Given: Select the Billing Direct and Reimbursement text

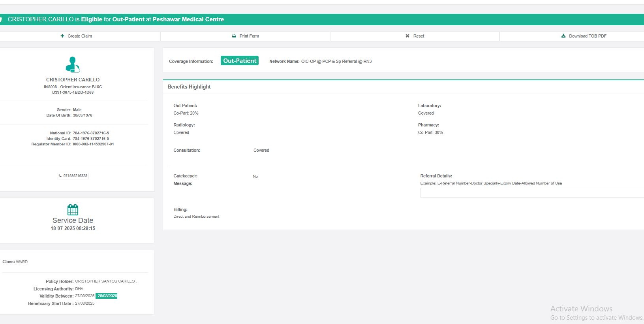Looking at the screenshot, I should (x=196, y=217).
